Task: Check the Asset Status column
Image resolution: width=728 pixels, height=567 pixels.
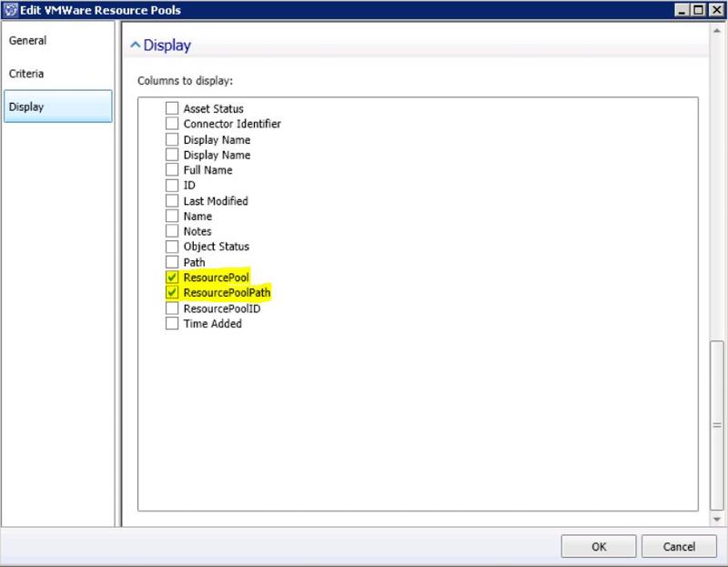Action: (x=172, y=108)
